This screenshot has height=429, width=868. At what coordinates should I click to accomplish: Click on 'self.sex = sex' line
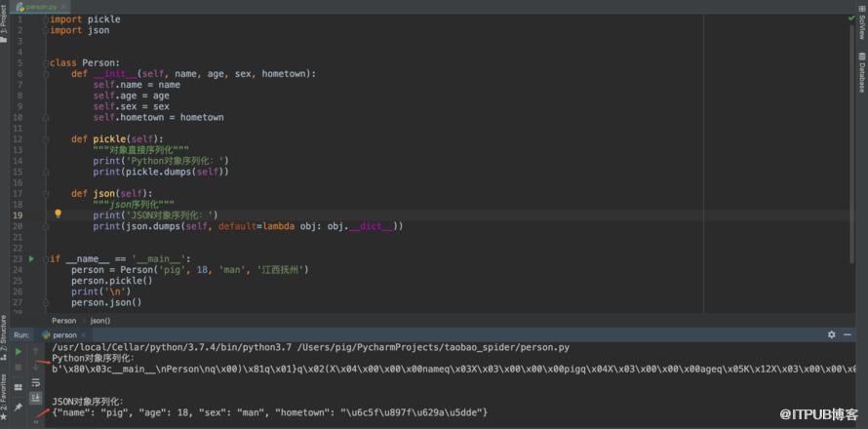[132, 106]
